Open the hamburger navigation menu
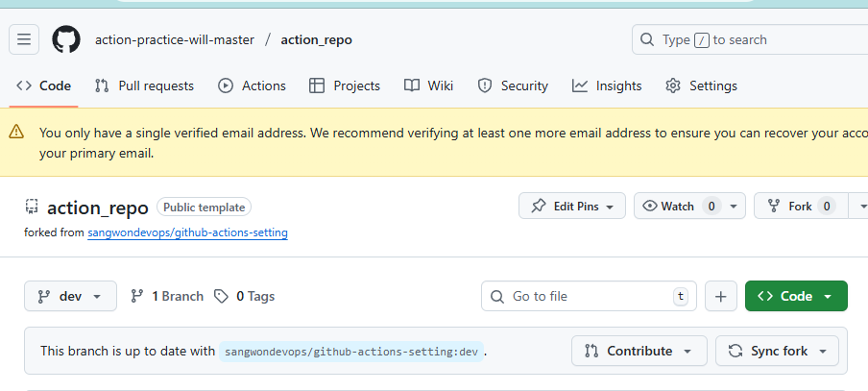868x391 pixels. [24, 39]
